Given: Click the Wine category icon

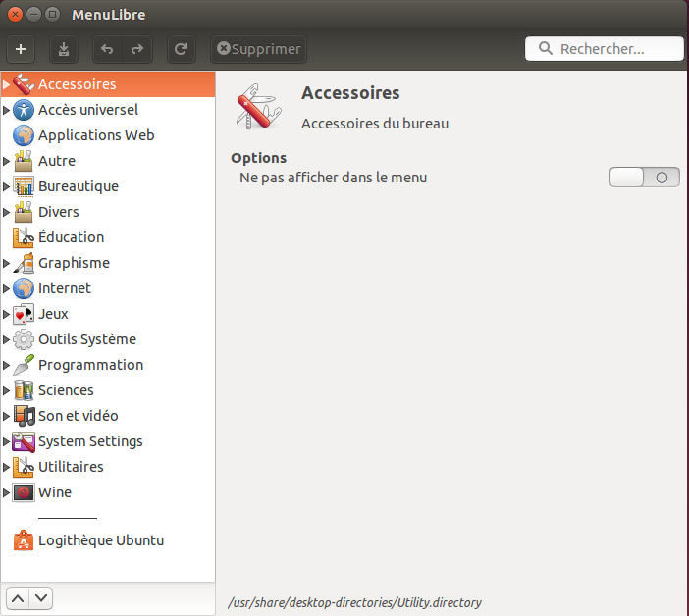Looking at the screenshot, I should coord(24,491).
